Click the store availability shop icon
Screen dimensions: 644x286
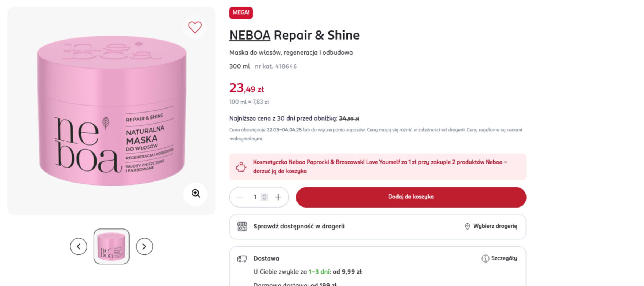click(242, 227)
